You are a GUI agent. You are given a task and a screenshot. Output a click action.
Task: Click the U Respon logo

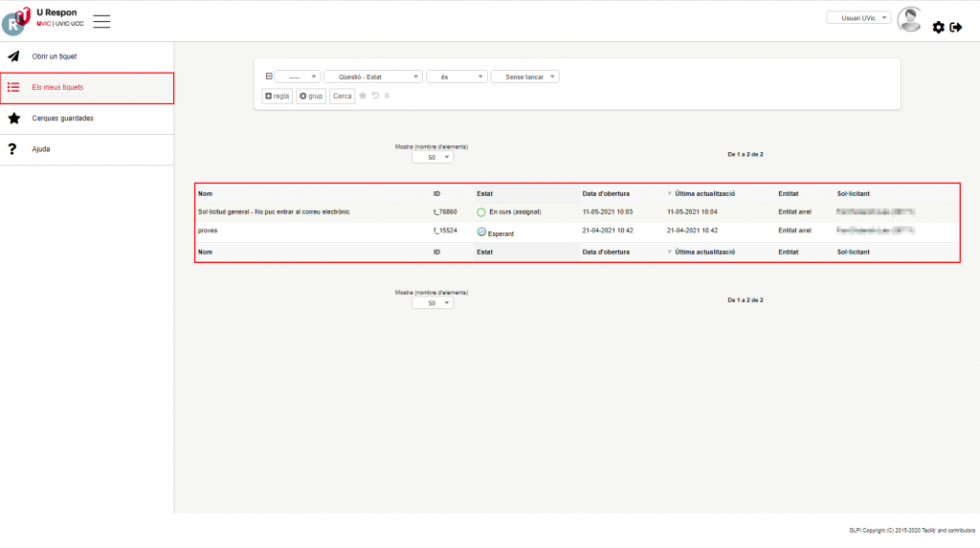(x=16, y=20)
